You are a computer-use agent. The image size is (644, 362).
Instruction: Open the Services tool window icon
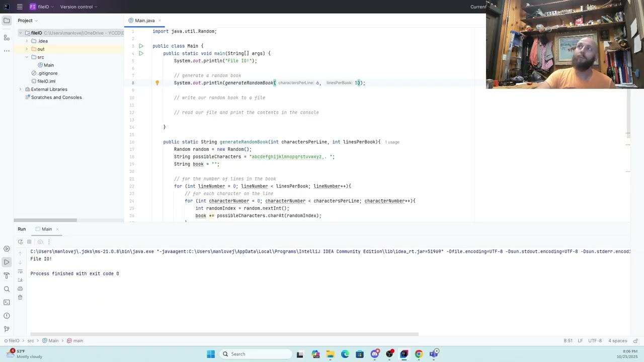[7, 249]
